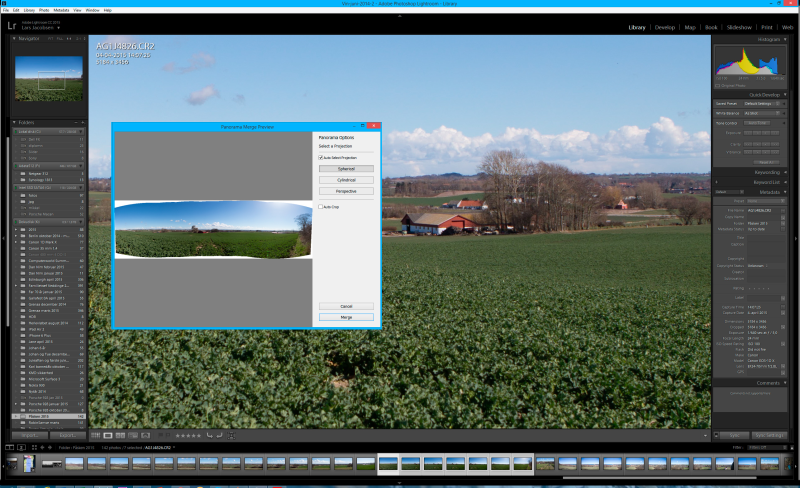Viewport: 800px width, 488px height.
Task: Click the secondary display window icon
Action: pyautogui.click(x=21, y=448)
